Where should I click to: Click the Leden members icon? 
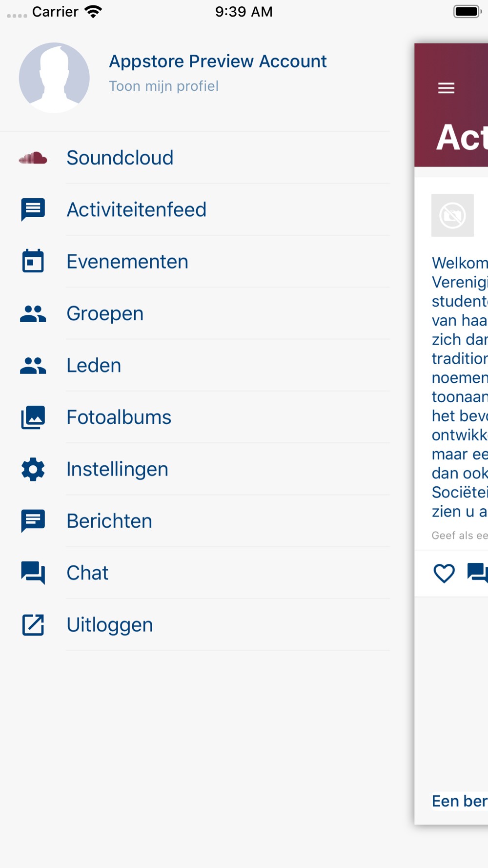(33, 365)
